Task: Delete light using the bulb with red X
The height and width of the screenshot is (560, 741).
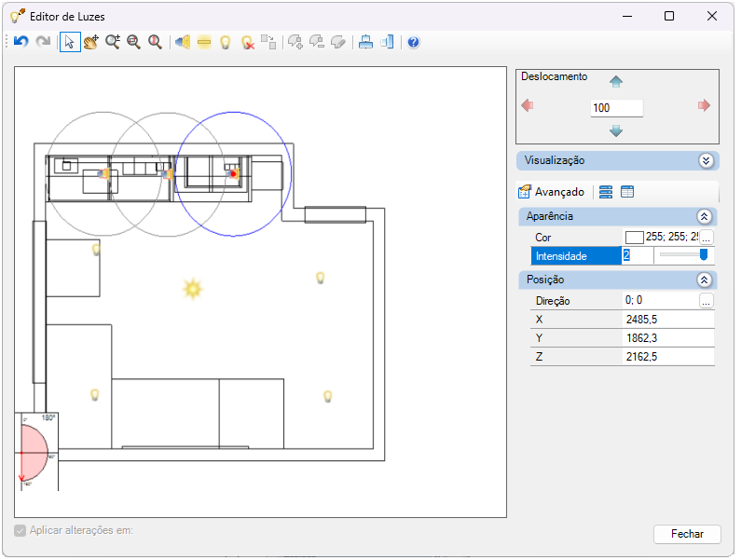Action: 248,42
